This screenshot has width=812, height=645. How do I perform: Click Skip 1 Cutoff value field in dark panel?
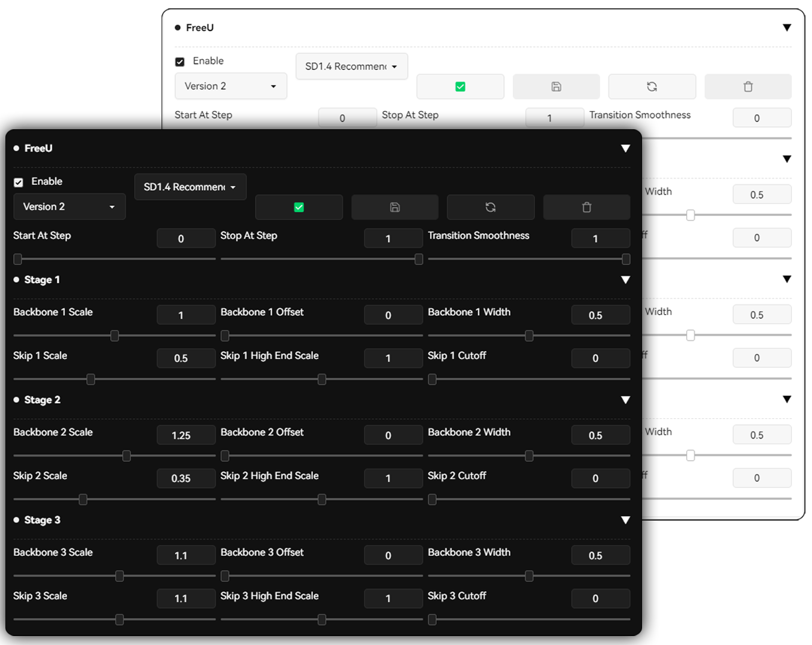[601, 358]
